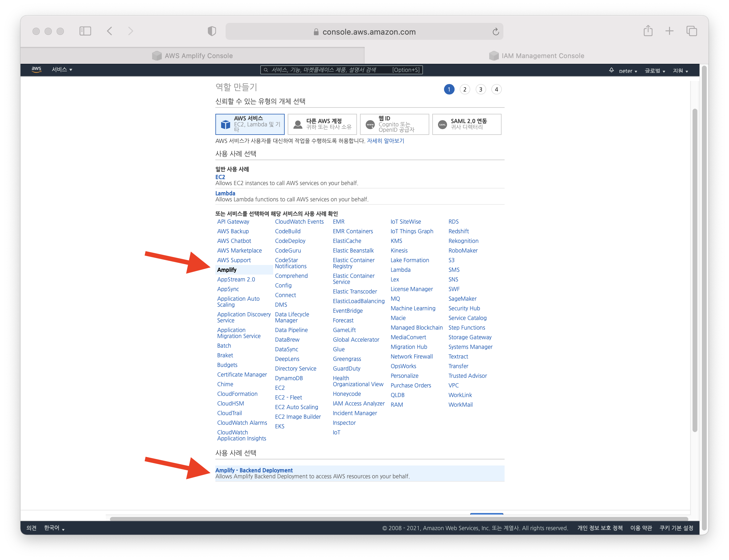Open new tab with plus icon

click(x=669, y=31)
